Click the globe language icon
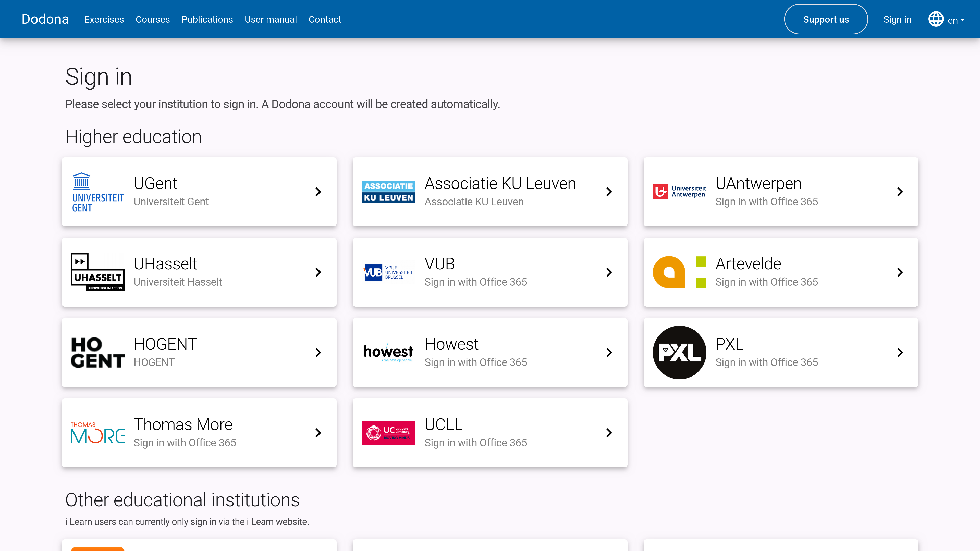Screen dimensions: 980x551 (936, 19)
